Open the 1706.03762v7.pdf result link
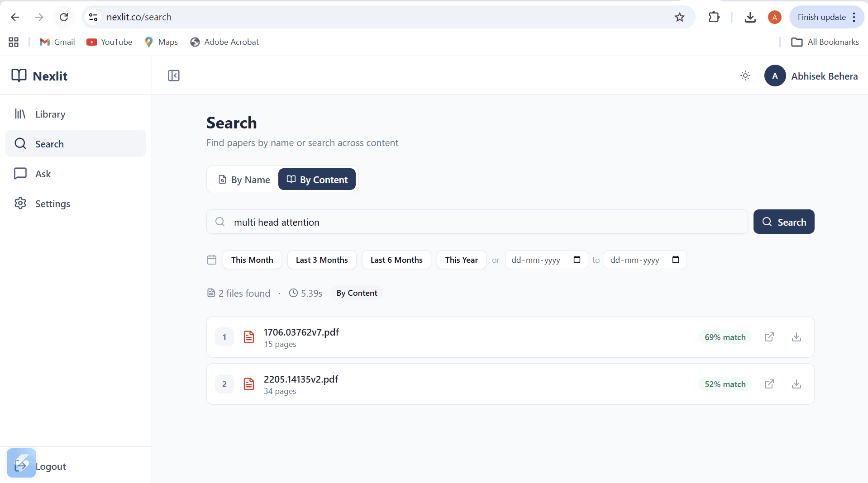The width and height of the screenshot is (868, 483). click(x=301, y=332)
